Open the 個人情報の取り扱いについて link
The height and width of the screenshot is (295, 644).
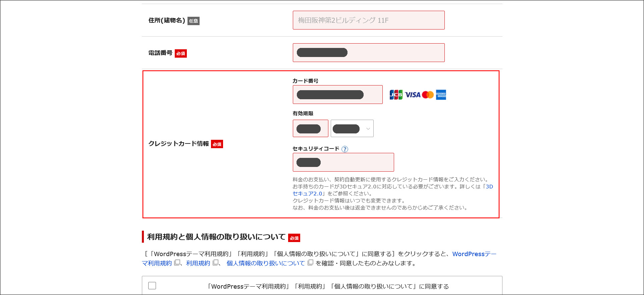[265, 263]
